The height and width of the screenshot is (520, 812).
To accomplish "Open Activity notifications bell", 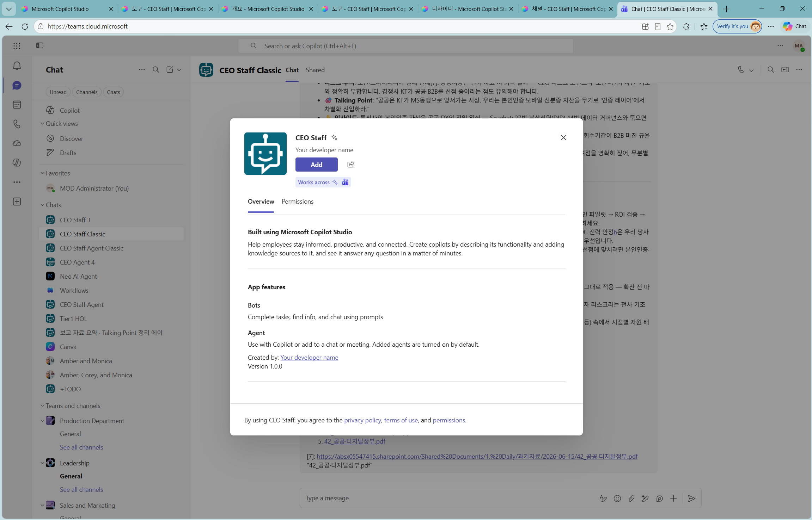I will [x=17, y=66].
